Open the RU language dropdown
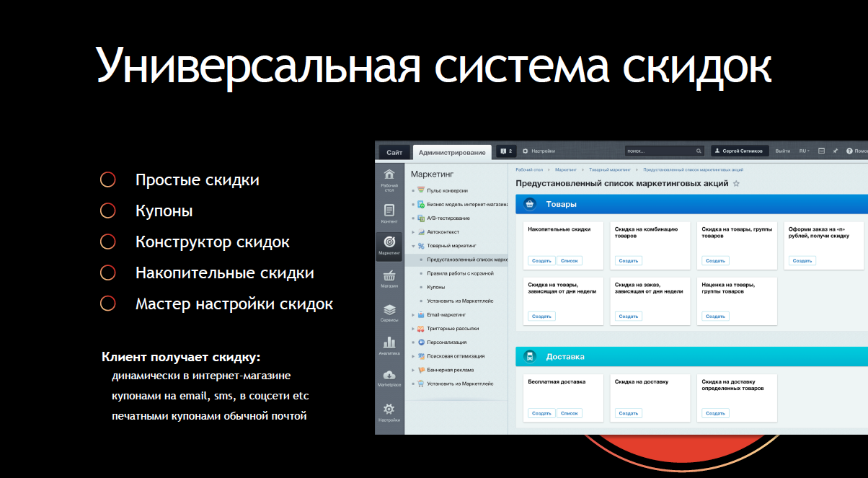868x478 pixels. click(804, 151)
